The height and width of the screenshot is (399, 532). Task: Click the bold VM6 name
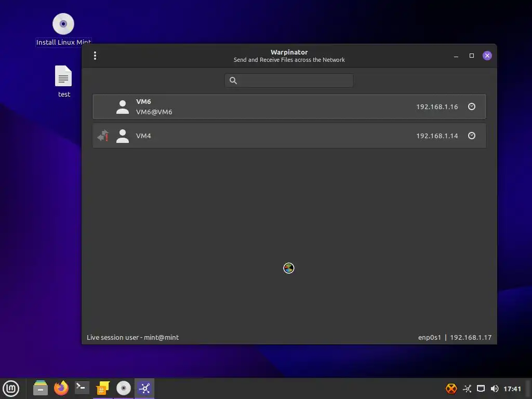pos(143,101)
